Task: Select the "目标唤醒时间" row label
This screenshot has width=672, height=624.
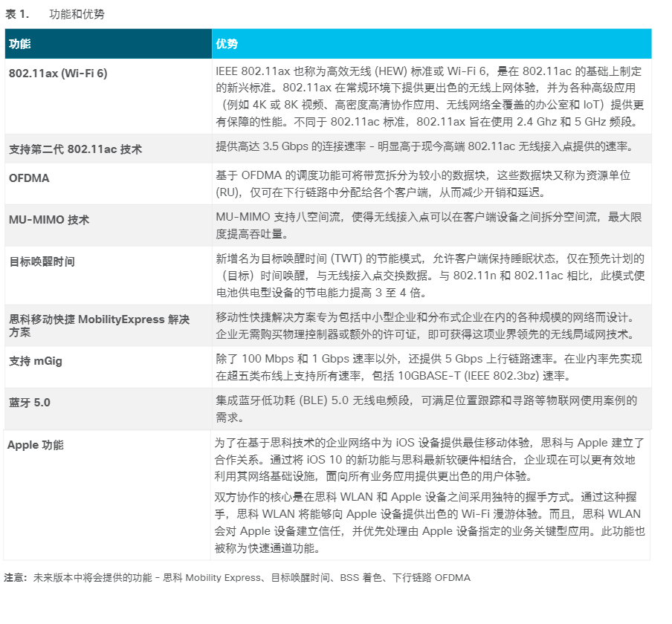Action: 42,261
